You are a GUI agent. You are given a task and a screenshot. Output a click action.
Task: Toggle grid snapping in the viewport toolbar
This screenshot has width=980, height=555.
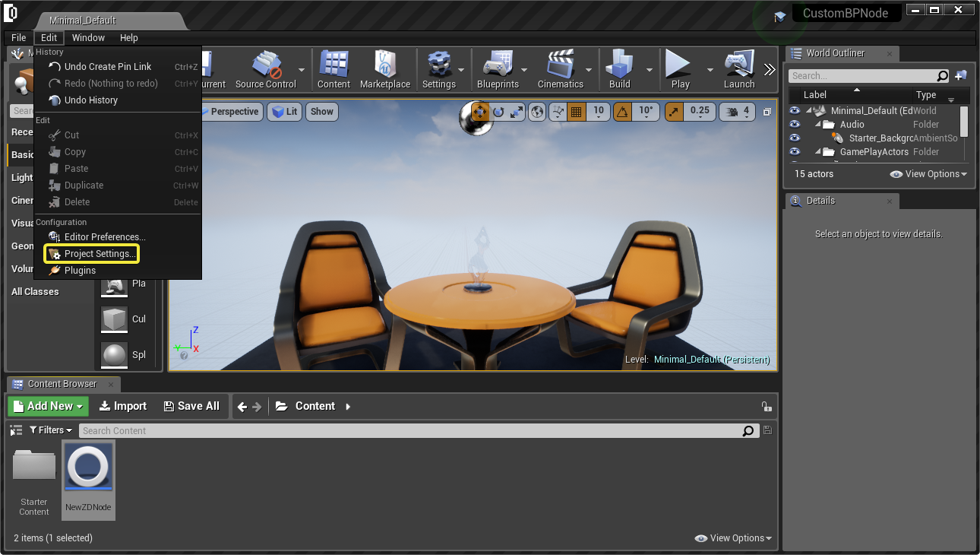[x=577, y=112]
